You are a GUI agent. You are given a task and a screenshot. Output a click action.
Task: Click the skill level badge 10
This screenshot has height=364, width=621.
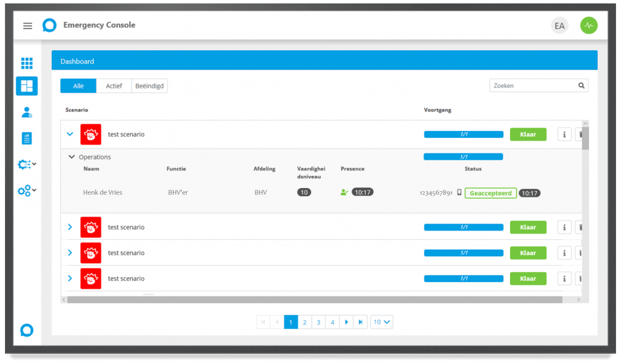(x=304, y=192)
